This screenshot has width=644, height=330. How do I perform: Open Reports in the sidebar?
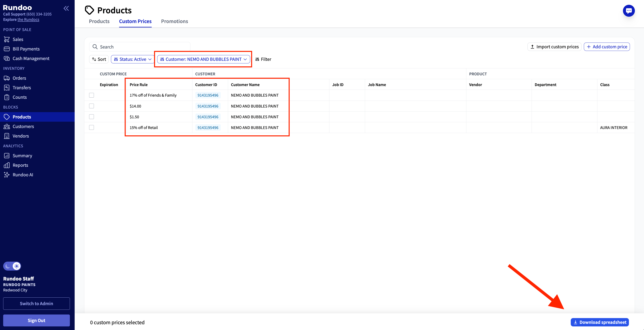37,165
